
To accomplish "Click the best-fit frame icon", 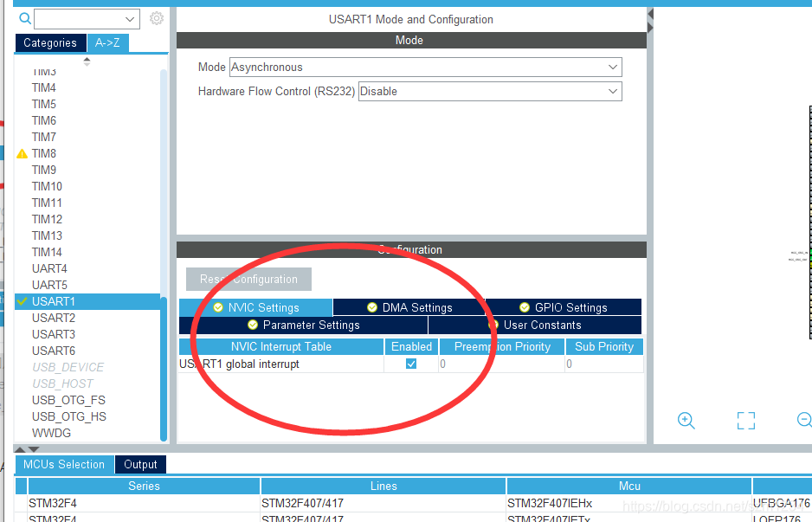I will [x=745, y=420].
